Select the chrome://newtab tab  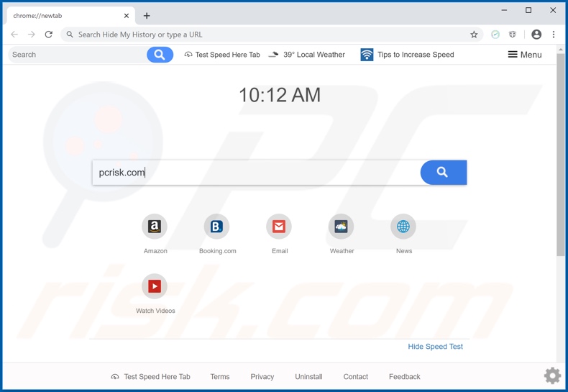pyautogui.click(x=70, y=16)
